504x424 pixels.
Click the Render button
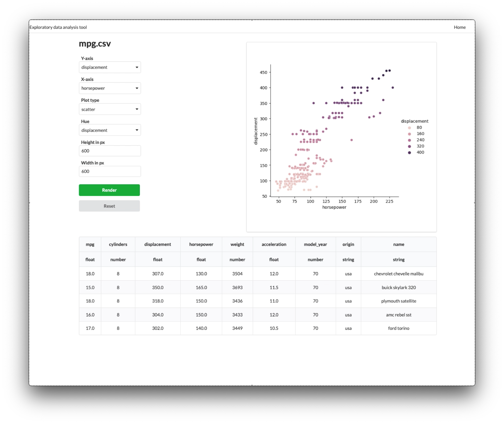tap(110, 190)
